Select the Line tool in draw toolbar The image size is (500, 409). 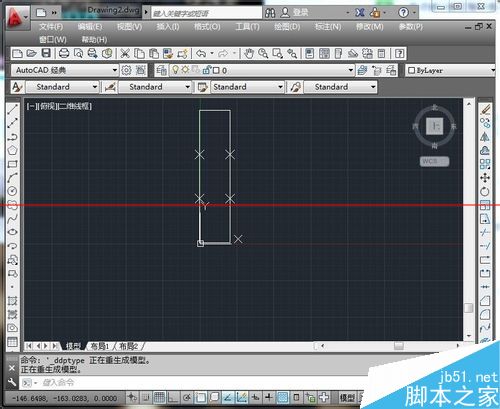[12, 109]
